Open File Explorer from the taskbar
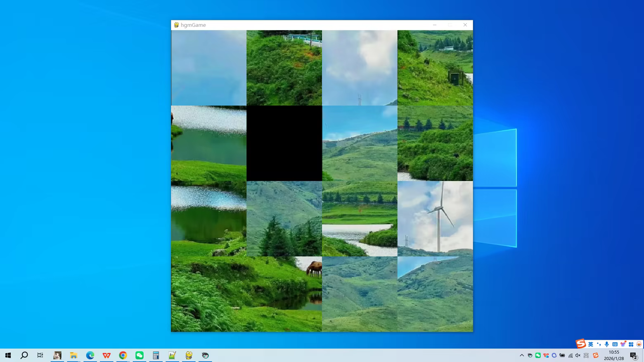644x362 pixels. pos(73,355)
